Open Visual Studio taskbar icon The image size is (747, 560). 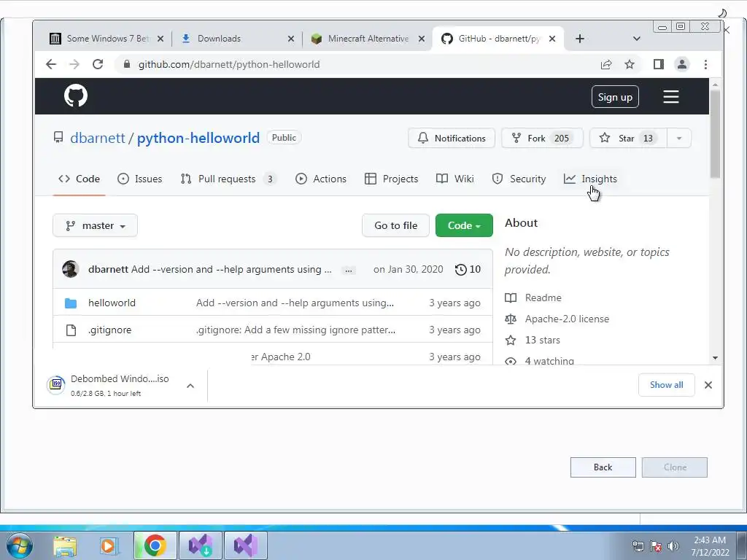pos(246,545)
